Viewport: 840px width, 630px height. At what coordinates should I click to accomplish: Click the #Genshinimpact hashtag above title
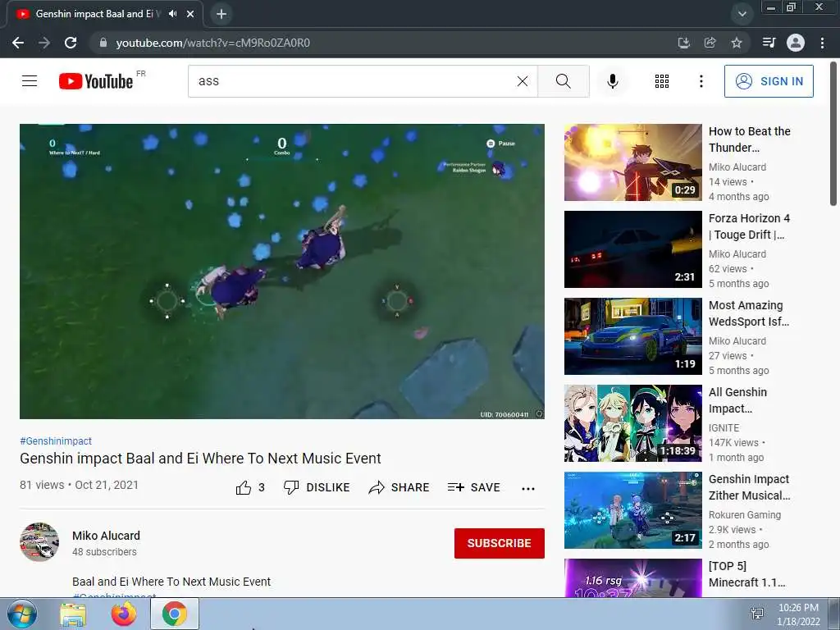point(56,441)
